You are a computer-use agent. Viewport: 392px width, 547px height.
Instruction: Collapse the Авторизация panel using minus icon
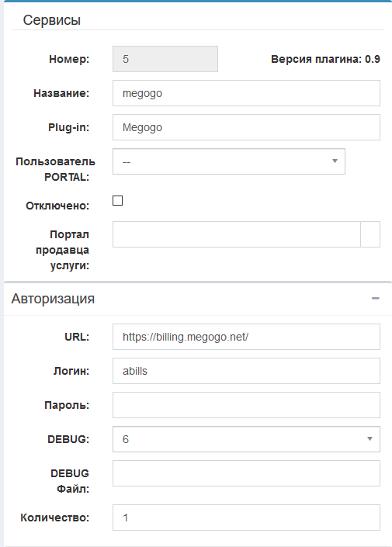tap(375, 298)
